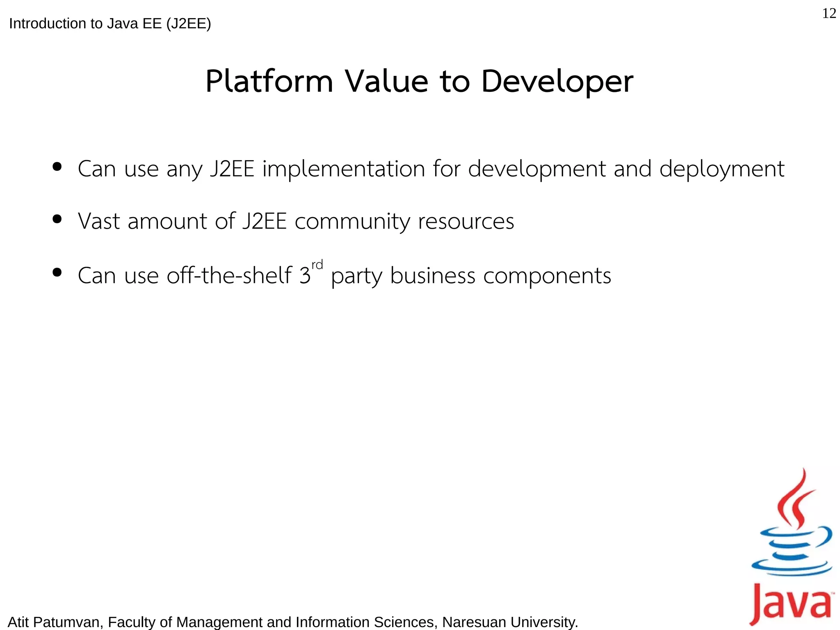This screenshot has height=630, width=840.
Task: Click the second bullet point dot
Action: 57,219
